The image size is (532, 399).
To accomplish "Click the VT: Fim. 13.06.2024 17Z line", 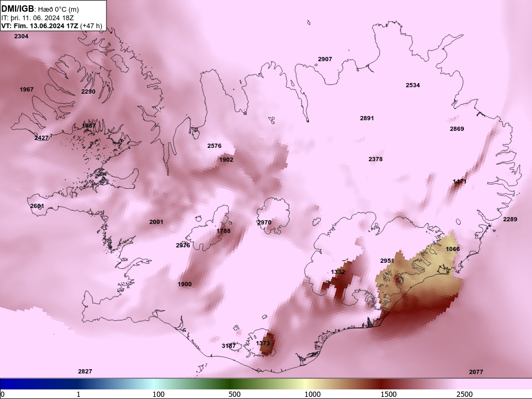I will (x=52, y=26).
